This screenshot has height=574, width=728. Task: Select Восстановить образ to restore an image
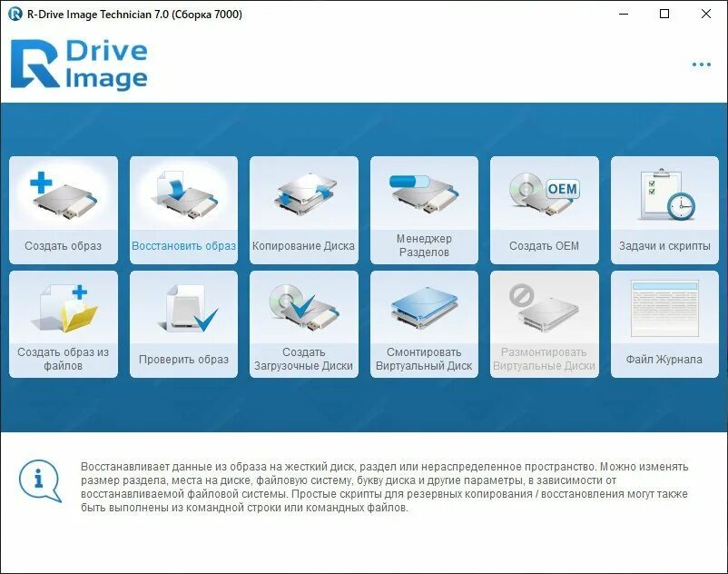184,207
